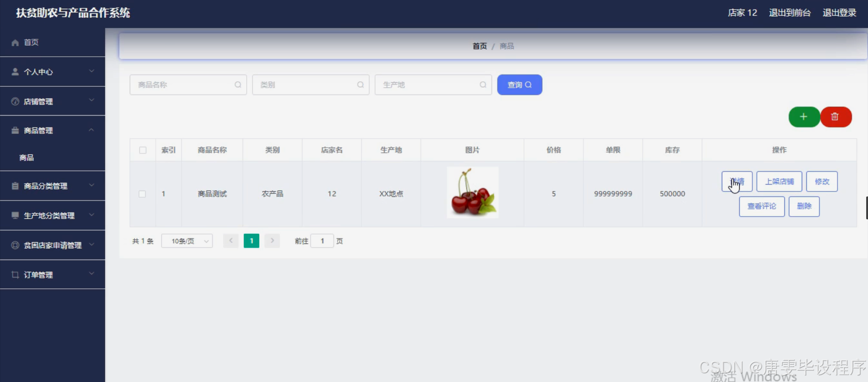Click the green plus add button
Image resolution: width=868 pixels, height=382 pixels.
click(804, 117)
